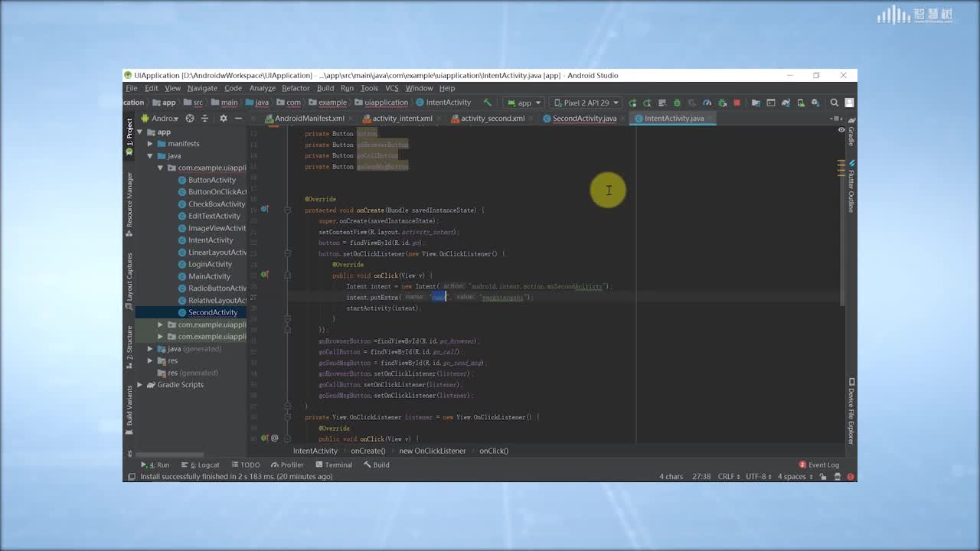Screen dimensions: 980x551
Task: Click Attach Debugger to Android Process icon
Action: [x=722, y=103]
